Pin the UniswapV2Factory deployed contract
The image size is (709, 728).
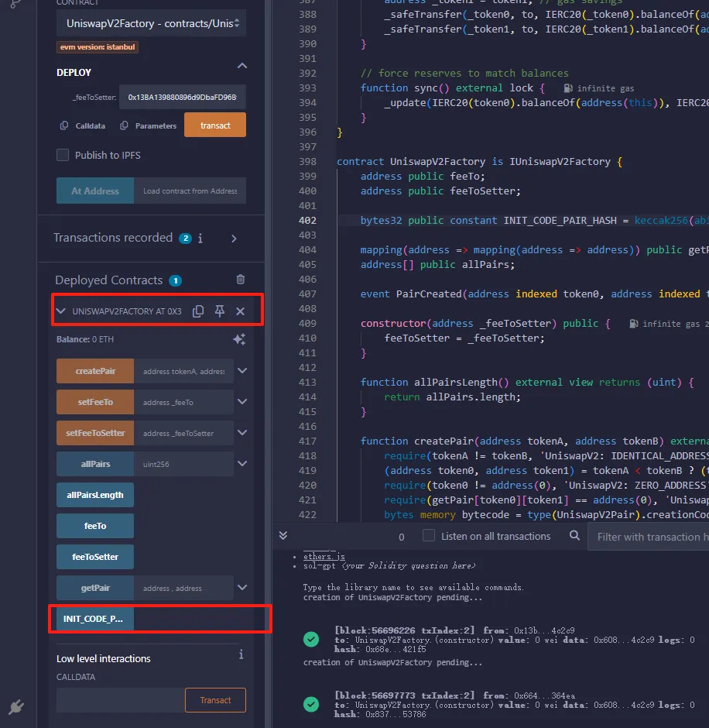pyautogui.click(x=220, y=311)
